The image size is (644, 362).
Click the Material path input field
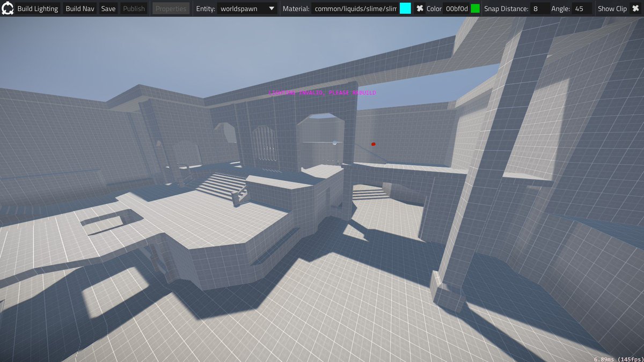click(x=355, y=9)
